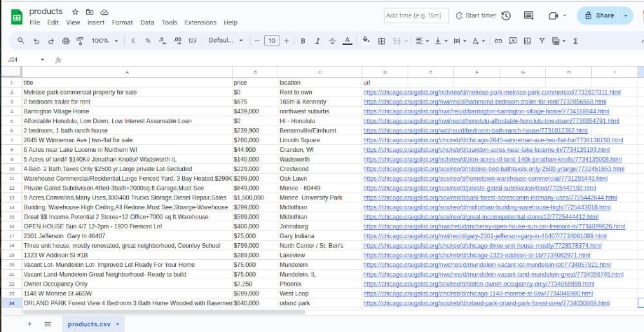The height and width of the screenshot is (332, 644).
Task: Toggle italic formatting
Action: [317, 41]
